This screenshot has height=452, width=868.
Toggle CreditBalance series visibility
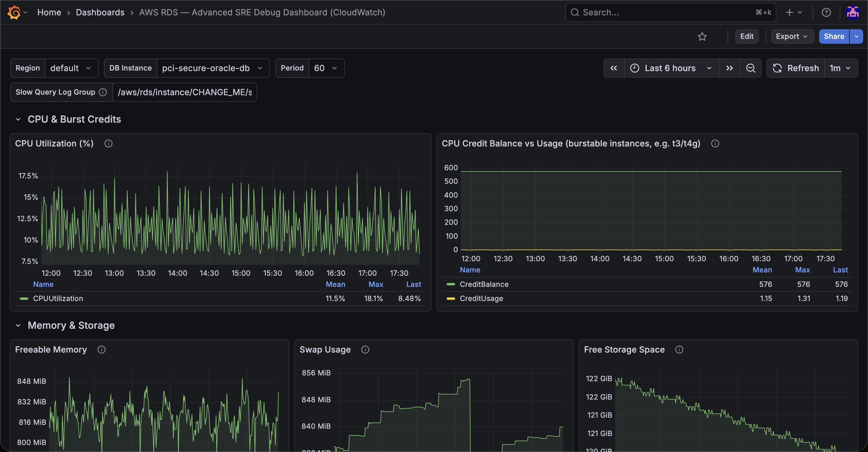tap(484, 284)
